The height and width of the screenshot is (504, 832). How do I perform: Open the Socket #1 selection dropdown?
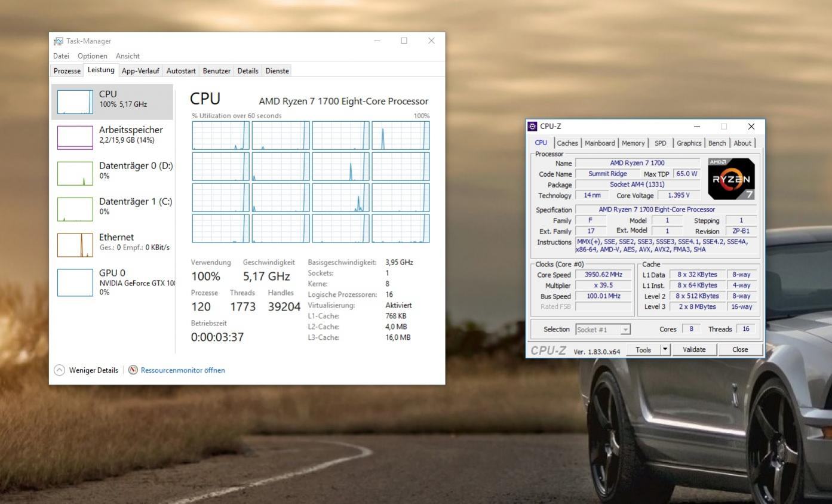(x=603, y=330)
